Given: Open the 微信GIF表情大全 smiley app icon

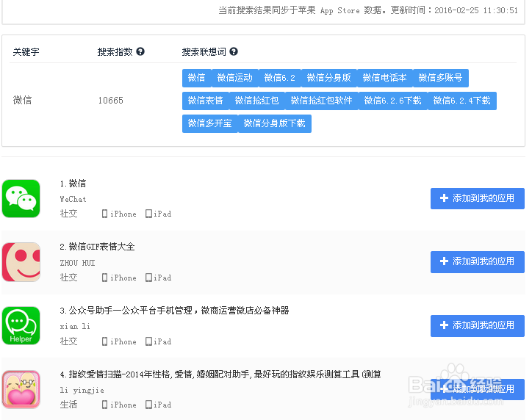Looking at the screenshot, I should [x=21, y=262].
